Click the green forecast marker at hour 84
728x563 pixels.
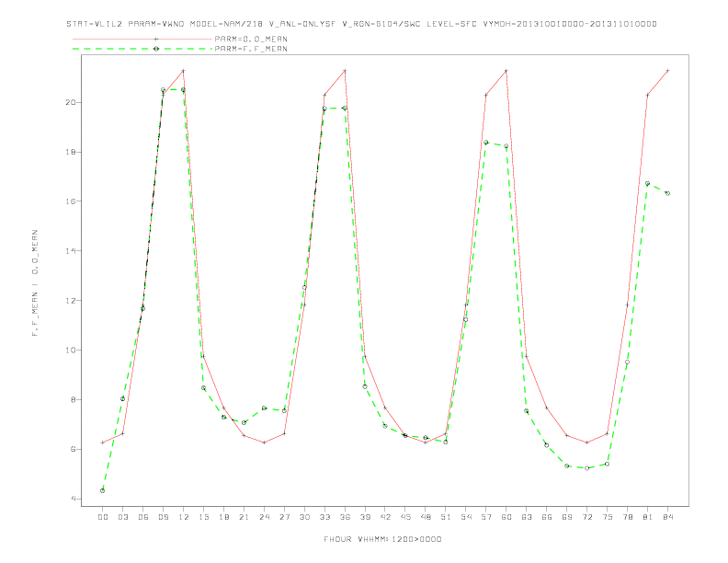click(667, 193)
